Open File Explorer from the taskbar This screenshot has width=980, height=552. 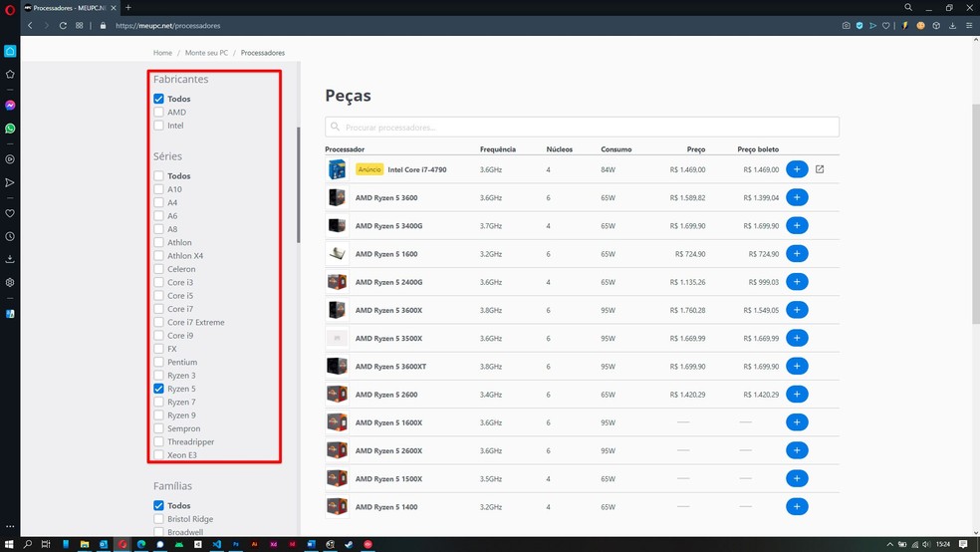click(85, 544)
